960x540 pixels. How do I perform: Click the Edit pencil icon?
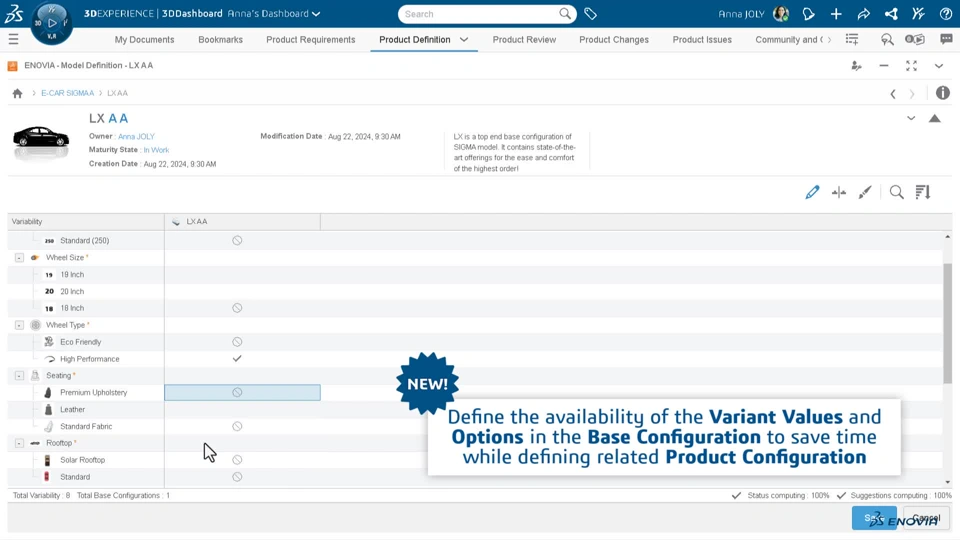point(812,192)
